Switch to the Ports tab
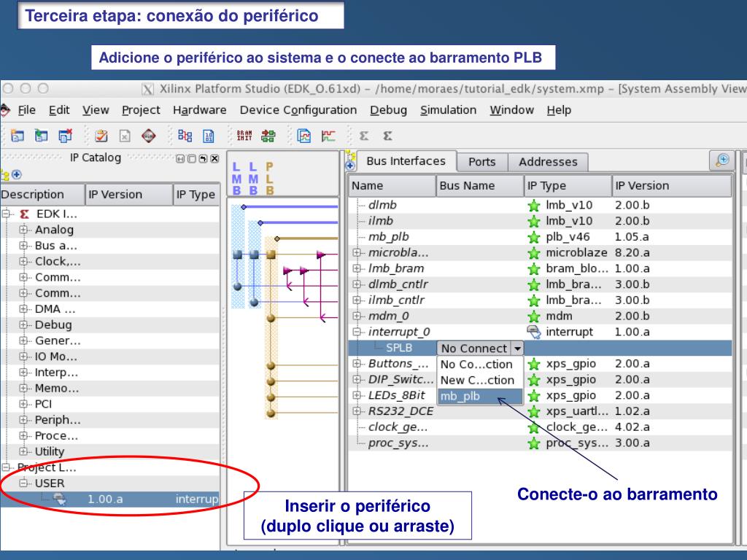Viewport: 747px width, 560px height. click(481, 162)
